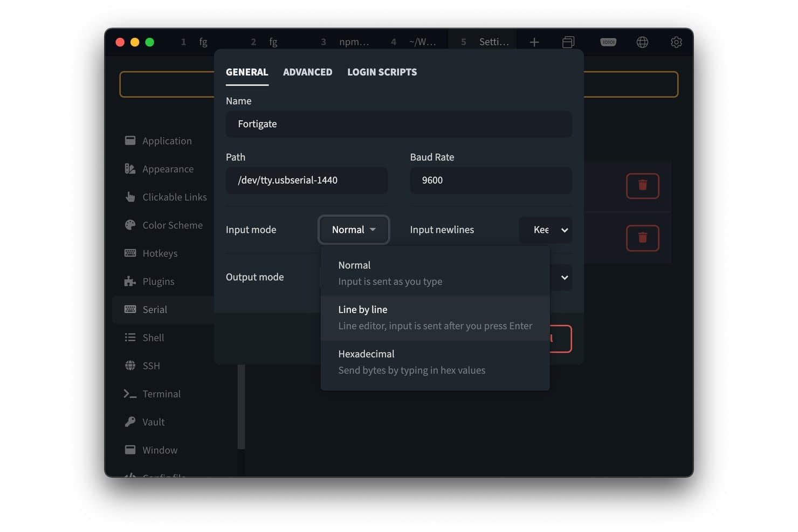Open the profiles window-stack icon
The width and height of the screenshot is (798, 532).
click(568, 42)
